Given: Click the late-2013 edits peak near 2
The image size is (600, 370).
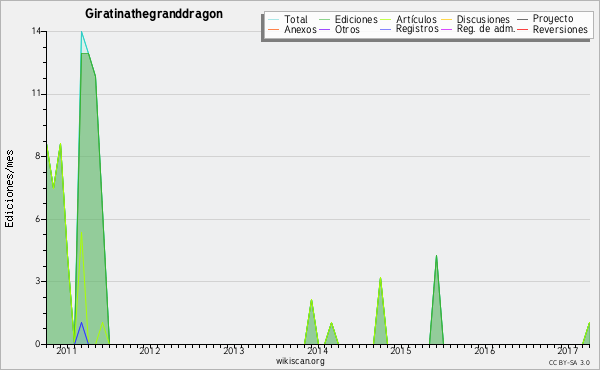Looking at the screenshot, I should [x=311, y=300].
